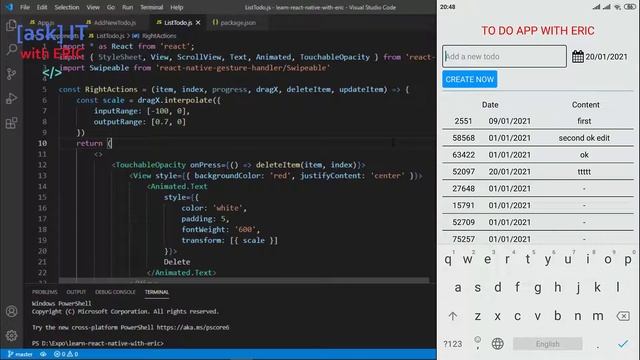This screenshot has height=360, width=640.
Task: Click the PowerShell https://aka.ms/pscore6 link
Action: pos(193,327)
